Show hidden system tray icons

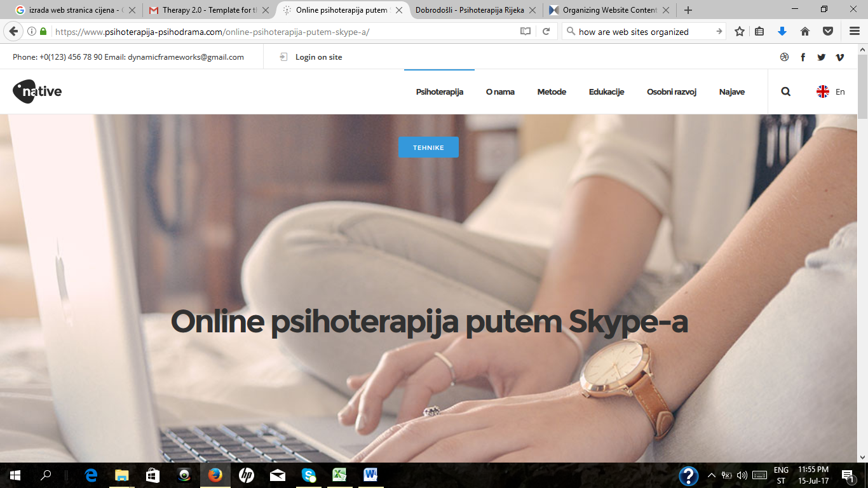[x=711, y=475]
